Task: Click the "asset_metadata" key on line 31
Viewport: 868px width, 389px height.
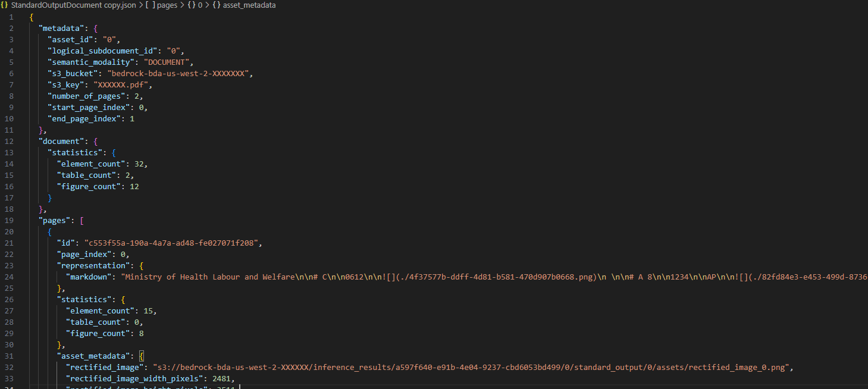Action: click(93, 356)
